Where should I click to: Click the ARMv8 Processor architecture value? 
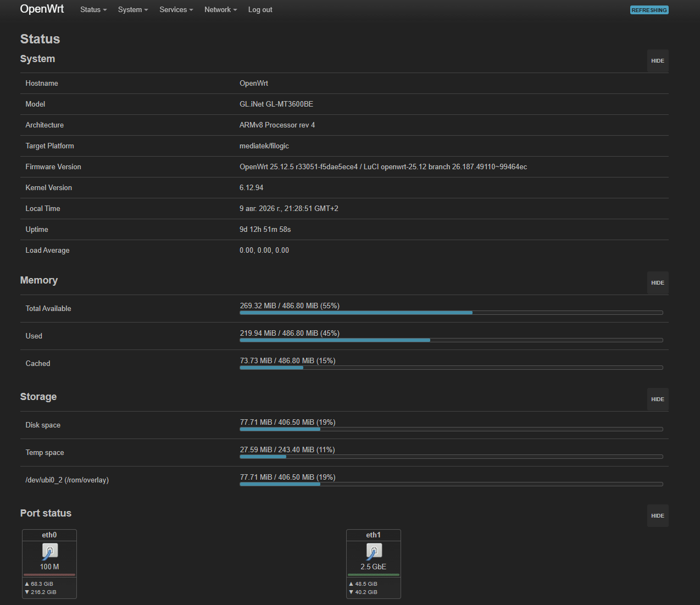coord(277,125)
